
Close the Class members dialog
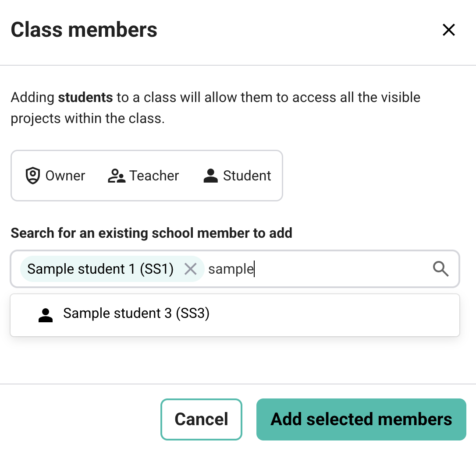[x=449, y=30]
